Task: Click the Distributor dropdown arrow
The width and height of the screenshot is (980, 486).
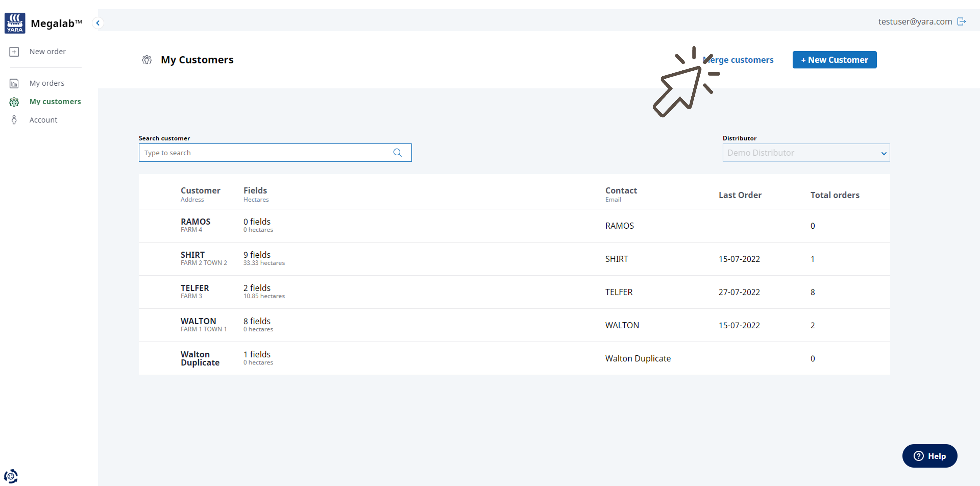Action: tap(883, 153)
